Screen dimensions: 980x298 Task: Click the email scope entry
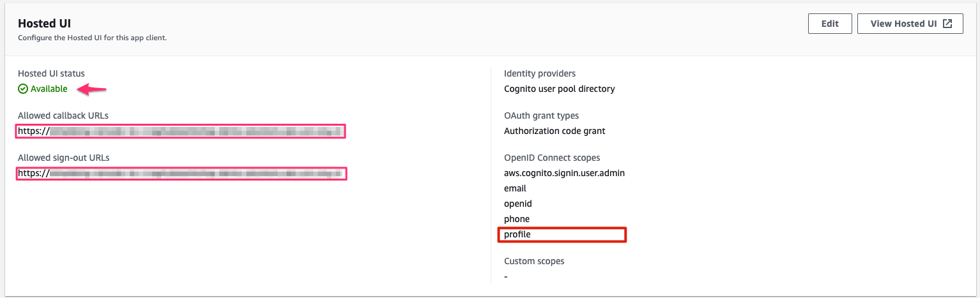click(x=515, y=188)
